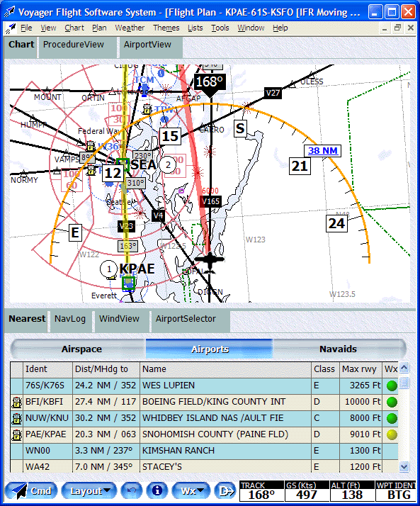This screenshot has width=420, height=506.
Task: Click the 168° heading bug marker
Action: tap(210, 84)
